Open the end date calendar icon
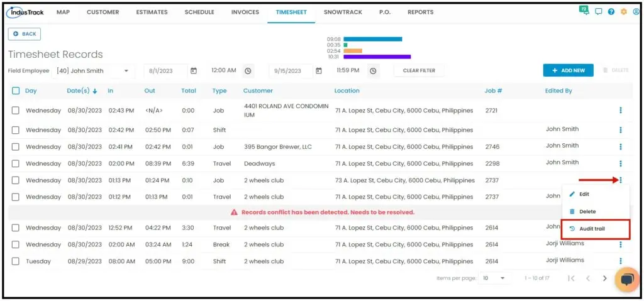The width and height of the screenshot is (644, 301). pos(319,70)
